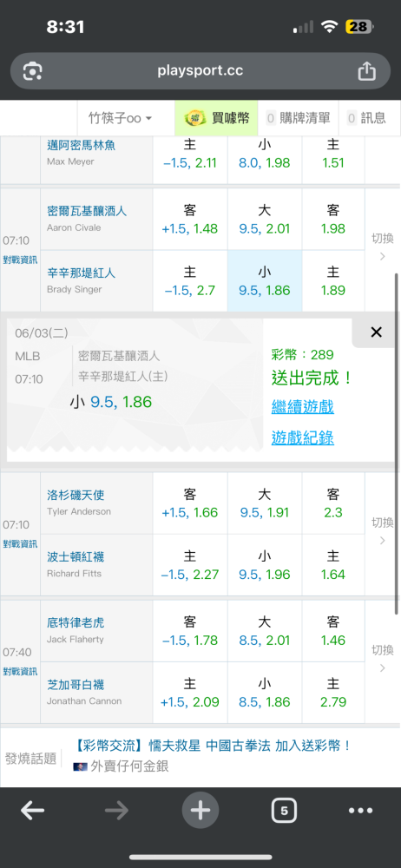Open team link 密爾瓦基釀酒人

(87, 211)
